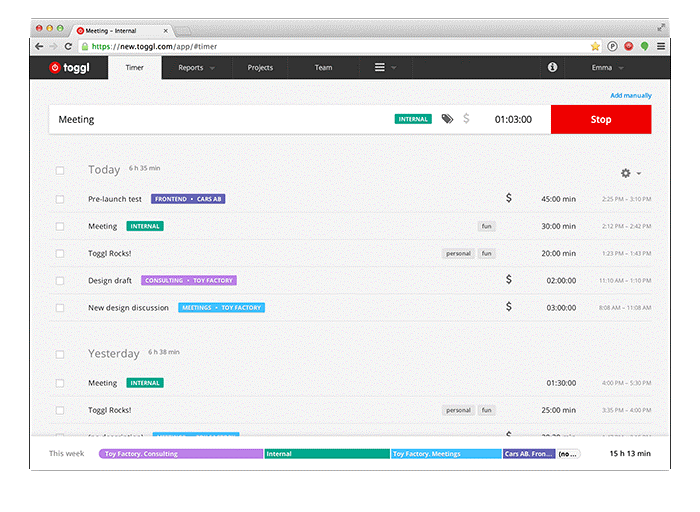This screenshot has height=512, width=700.
Task: Click the info icon in Toggl navbar
Action: (x=552, y=67)
